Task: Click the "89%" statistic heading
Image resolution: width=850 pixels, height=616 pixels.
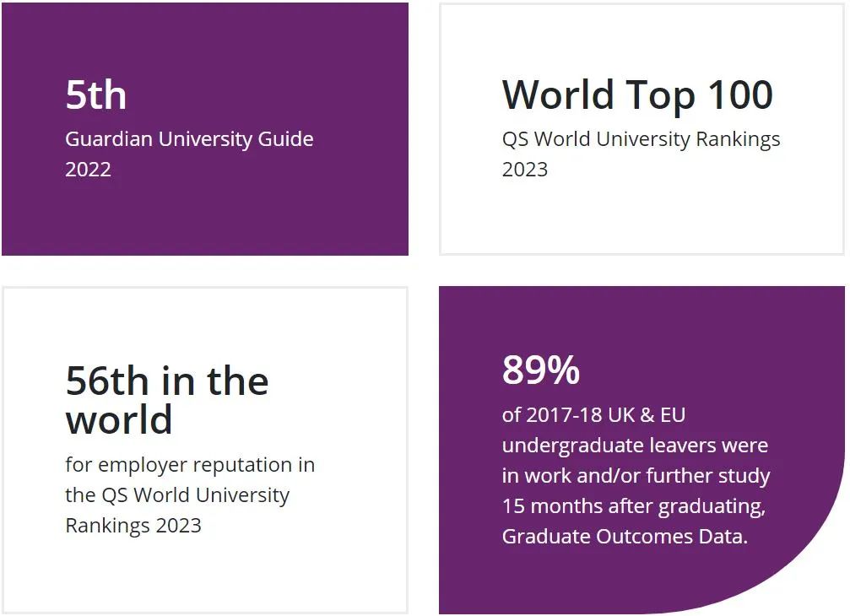Action: pos(541,370)
